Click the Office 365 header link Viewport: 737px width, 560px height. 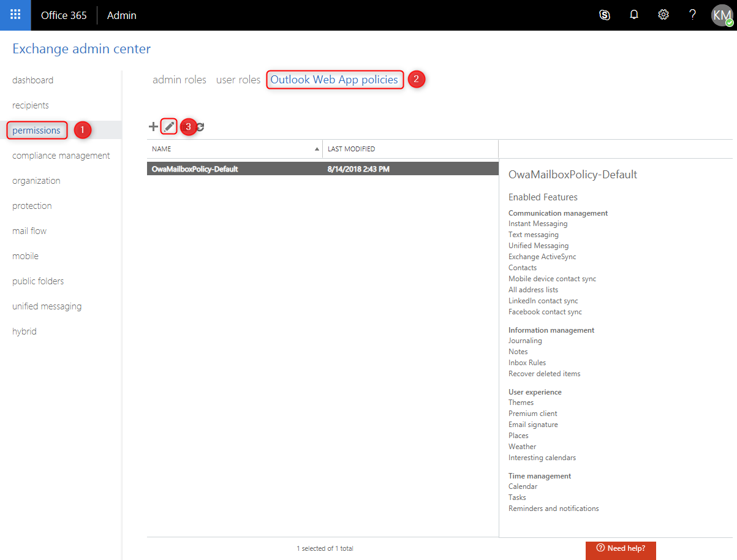tap(64, 15)
